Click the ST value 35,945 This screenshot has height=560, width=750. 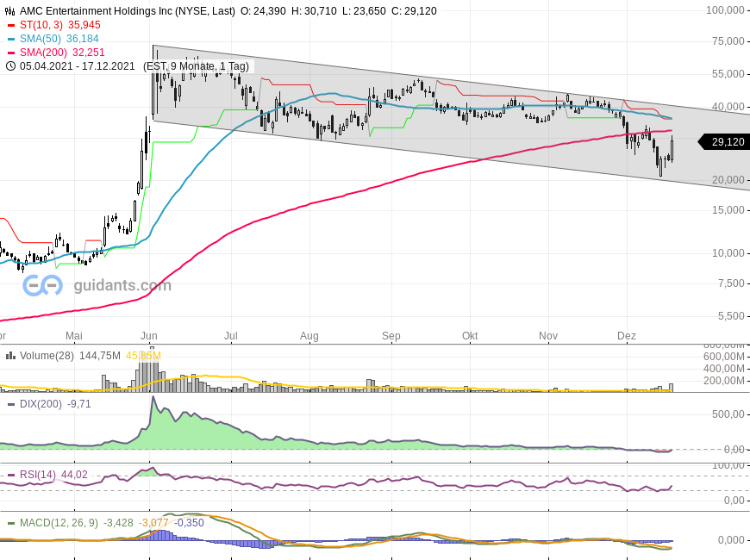(84, 25)
